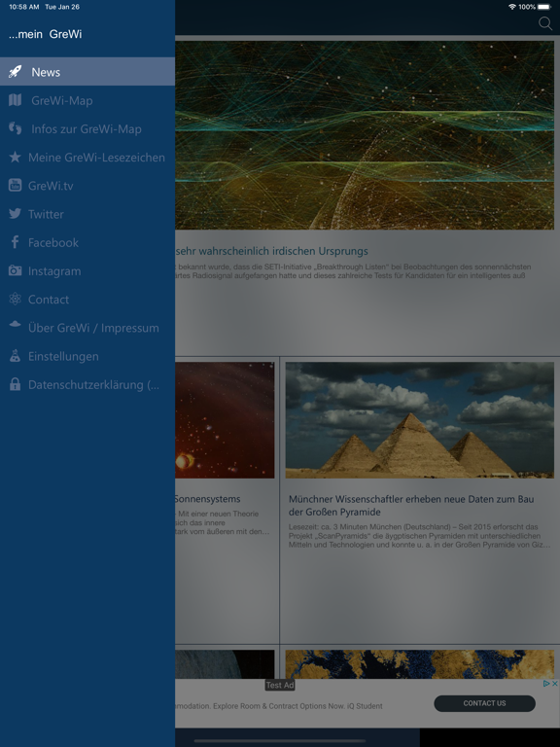Open the Contact menu entry
This screenshot has width=560, height=747.
pos(87,300)
